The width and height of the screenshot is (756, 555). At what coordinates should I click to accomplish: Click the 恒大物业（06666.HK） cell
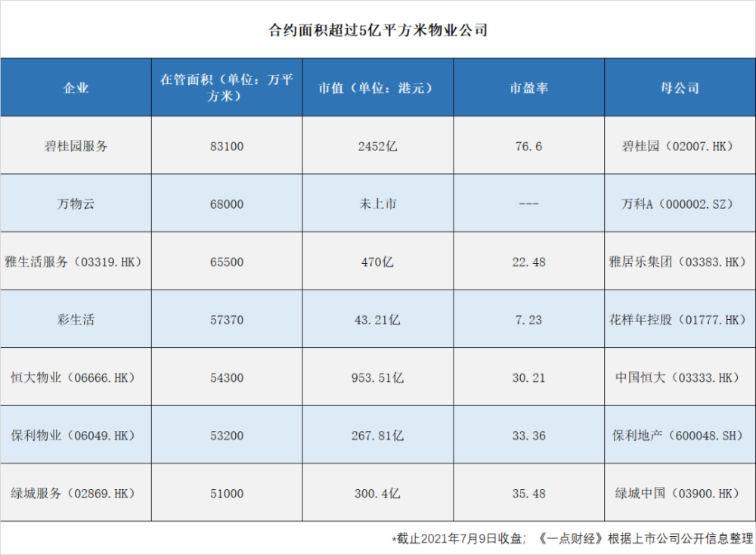(76, 377)
